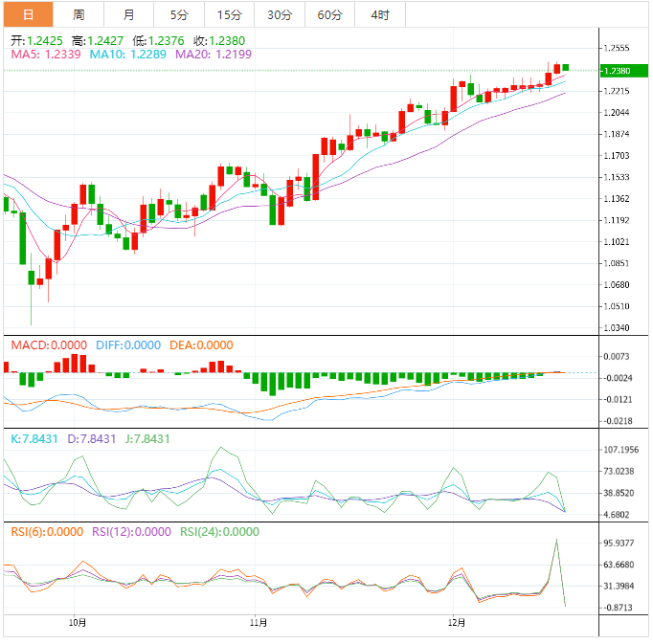653x644 pixels.
Task: Select the 15分 interval tab
Action: coord(229,14)
